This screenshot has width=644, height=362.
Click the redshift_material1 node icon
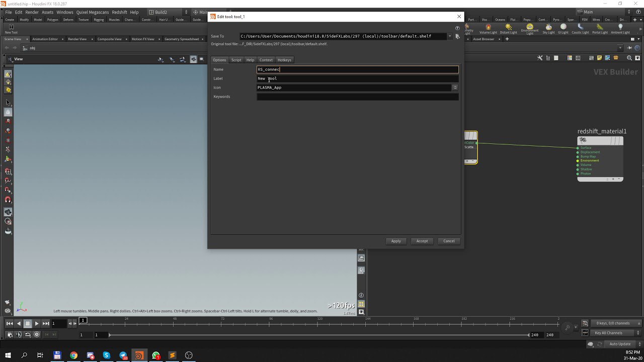tap(583, 140)
